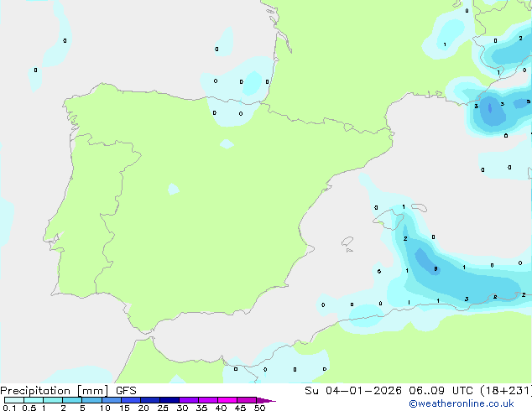
Task: Click the 30–35 mm purple legend swatch
Action: pos(189,400)
